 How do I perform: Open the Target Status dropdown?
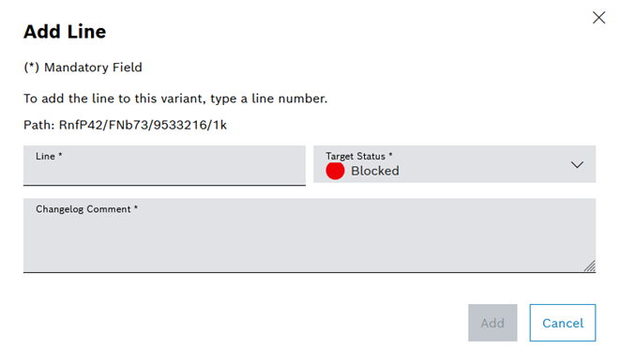(x=454, y=164)
